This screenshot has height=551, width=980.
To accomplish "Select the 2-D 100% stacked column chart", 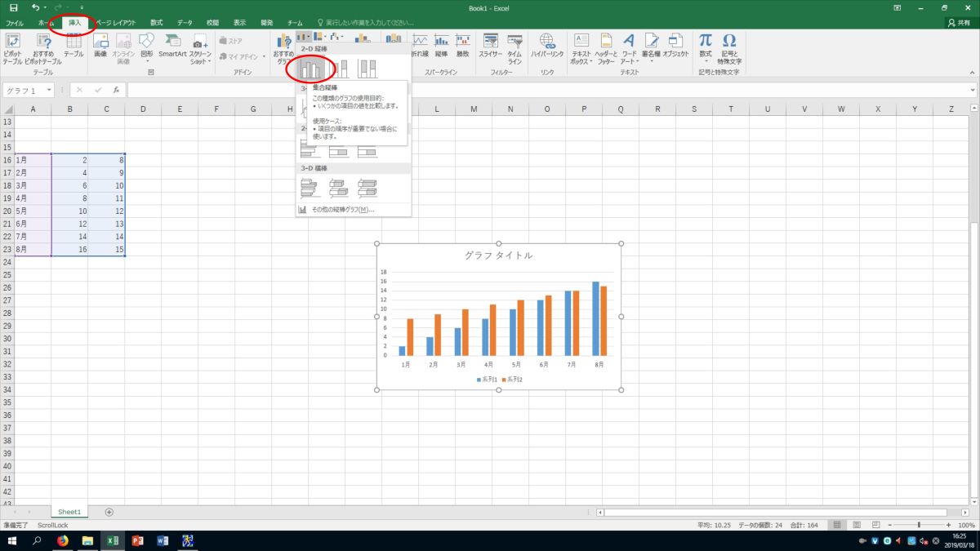I will (x=367, y=69).
